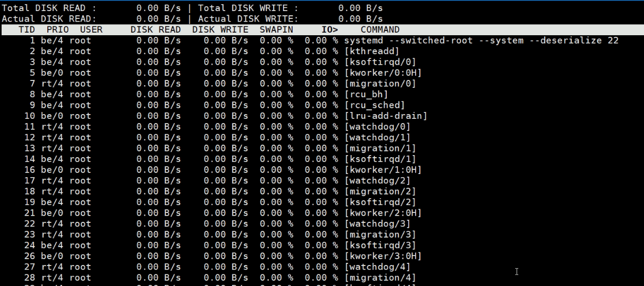Screen dimensions: 644x286
Task: Click the DISK WRITE column header
Action: tap(220, 30)
